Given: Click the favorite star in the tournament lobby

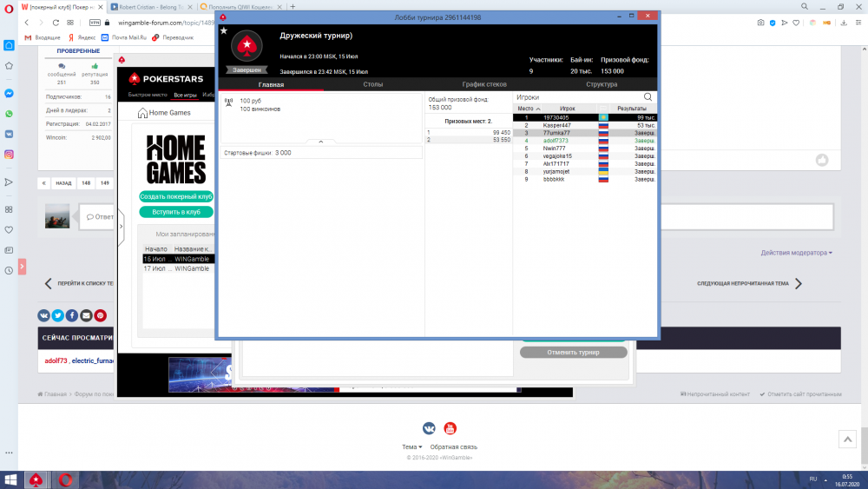Looking at the screenshot, I should [224, 31].
